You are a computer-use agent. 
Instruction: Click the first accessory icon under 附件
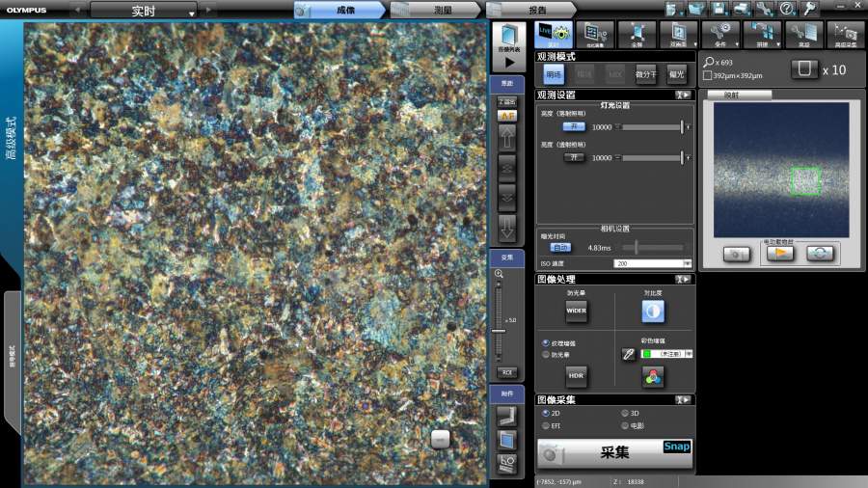pyautogui.click(x=507, y=416)
